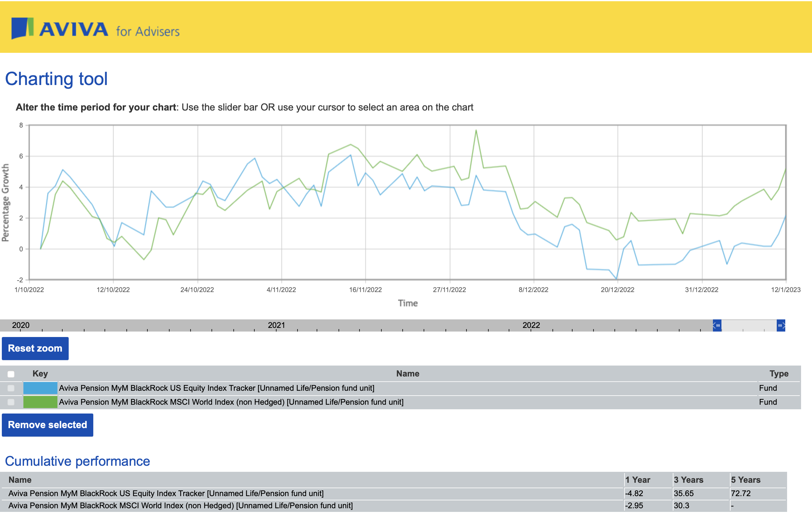
Task: Click the 2022 label on the slider
Action: click(x=531, y=325)
